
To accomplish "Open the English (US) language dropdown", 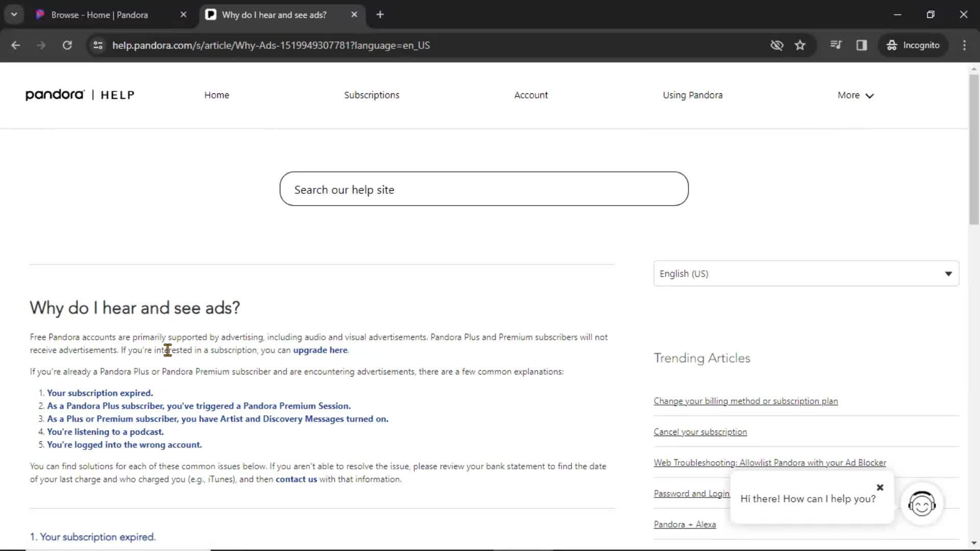I will tap(806, 274).
